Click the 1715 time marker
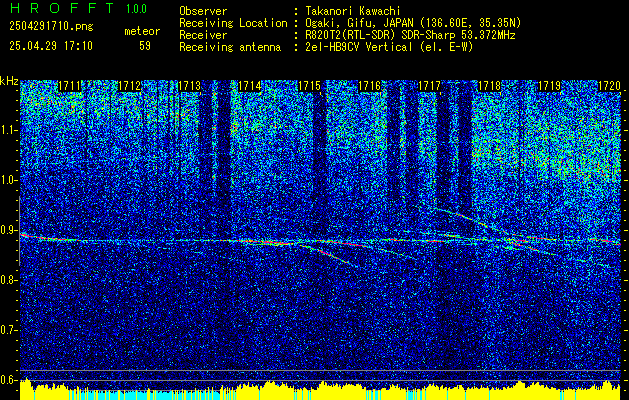This screenshot has height=400, width=629. [x=310, y=86]
